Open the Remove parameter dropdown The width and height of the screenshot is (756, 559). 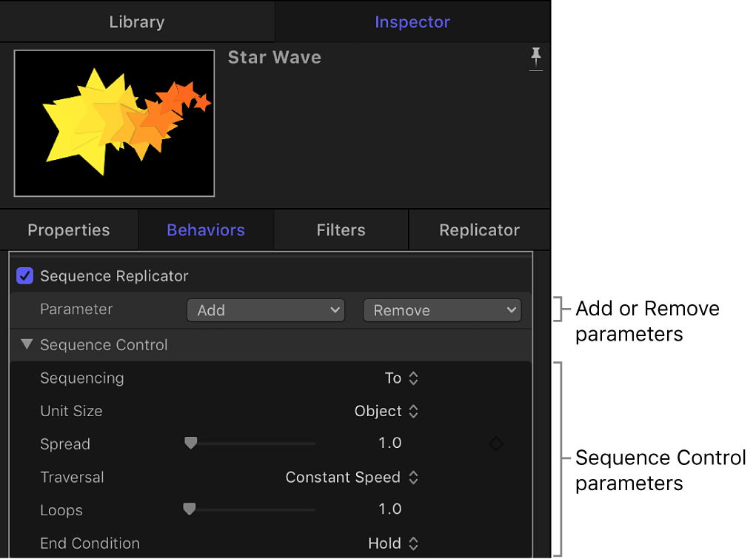442,310
